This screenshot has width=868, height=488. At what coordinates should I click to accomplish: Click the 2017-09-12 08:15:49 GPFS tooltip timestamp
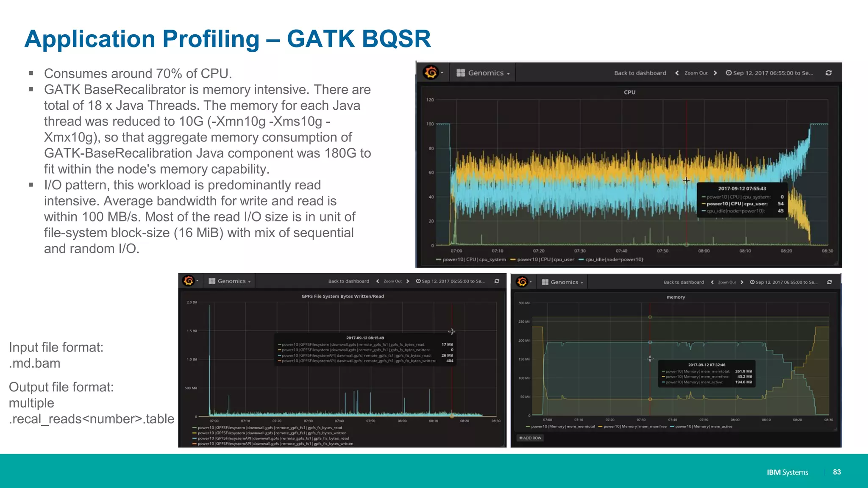point(365,338)
